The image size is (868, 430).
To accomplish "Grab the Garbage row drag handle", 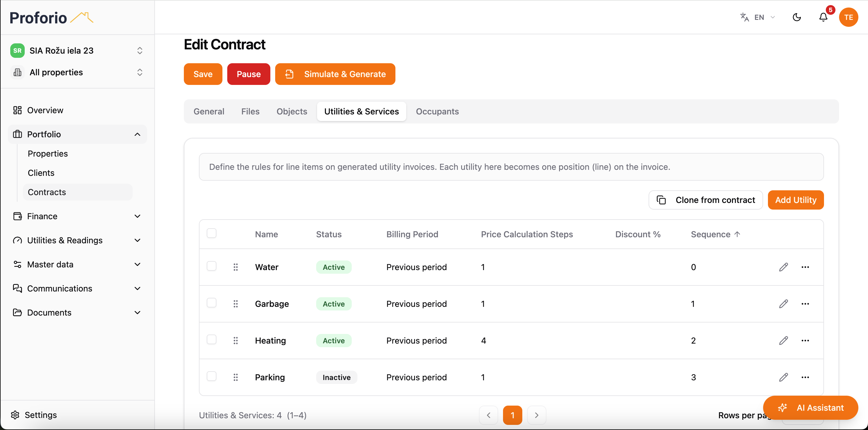I will [x=235, y=304].
